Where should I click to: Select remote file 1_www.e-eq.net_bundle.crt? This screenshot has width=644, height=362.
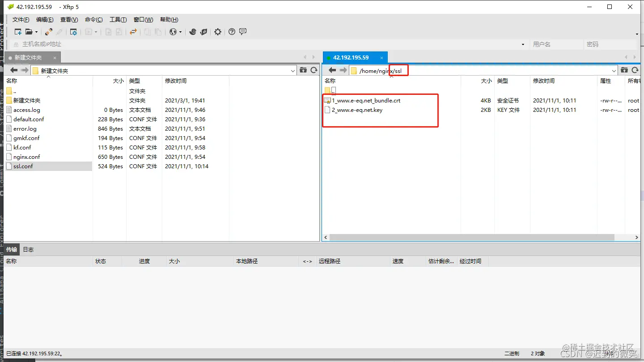tap(366, 100)
